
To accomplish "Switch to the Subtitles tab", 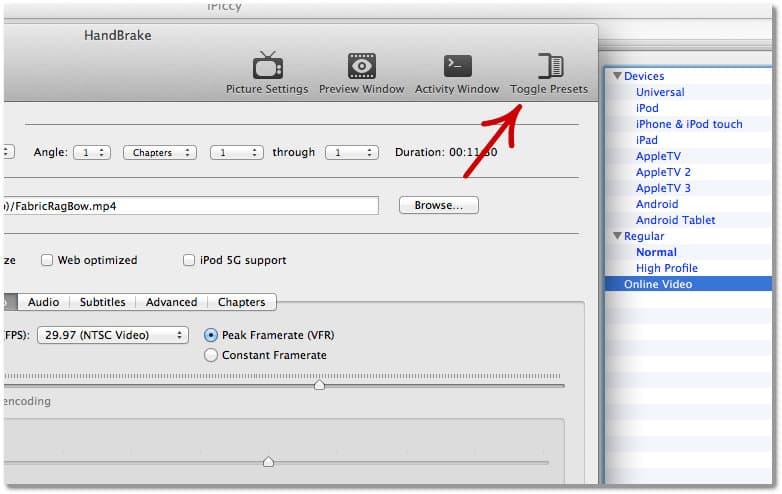I will [x=102, y=302].
